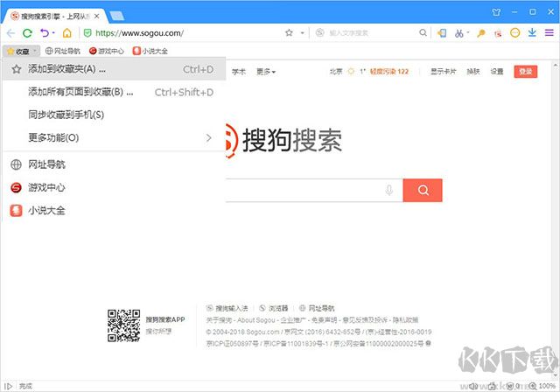
Task: Click the 搜狗搜索APP link
Action: (x=165, y=319)
